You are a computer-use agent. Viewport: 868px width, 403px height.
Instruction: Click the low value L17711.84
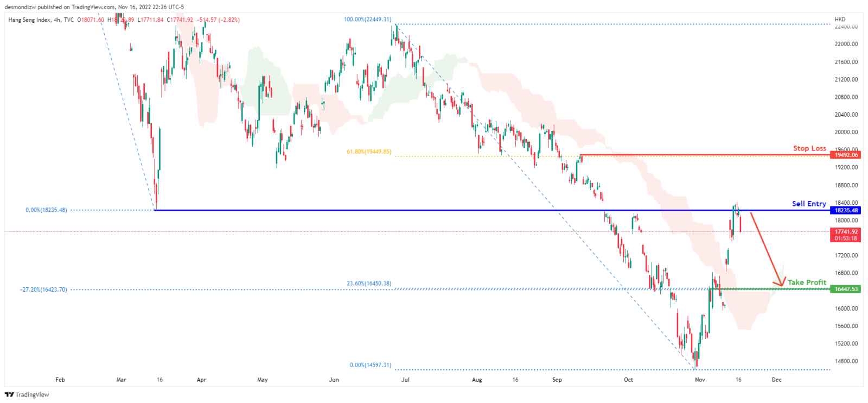click(x=151, y=20)
